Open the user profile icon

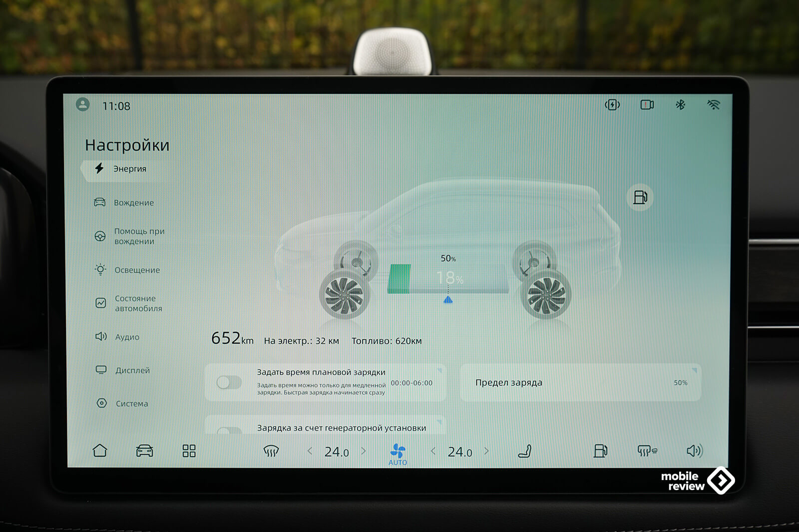[x=83, y=105]
